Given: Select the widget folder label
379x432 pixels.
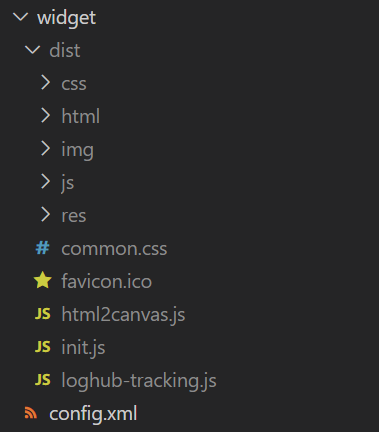Looking at the screenshot, I should pos(66,18).
